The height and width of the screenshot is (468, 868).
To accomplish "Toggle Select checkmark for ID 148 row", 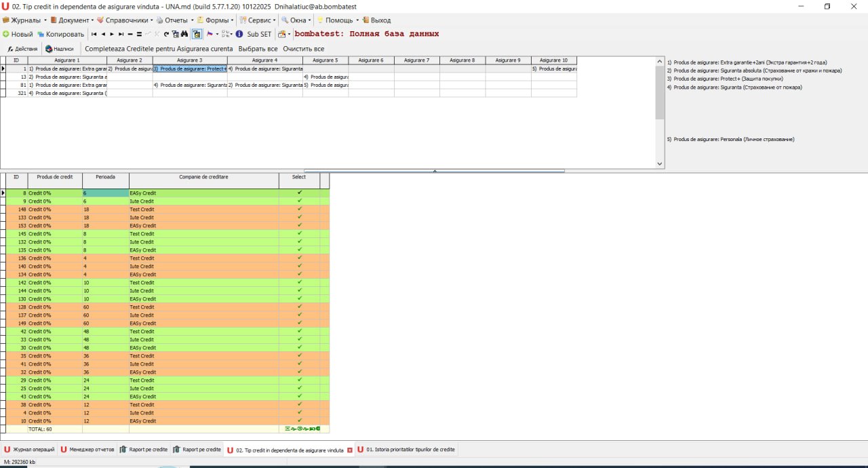I will tap(299, 209).
